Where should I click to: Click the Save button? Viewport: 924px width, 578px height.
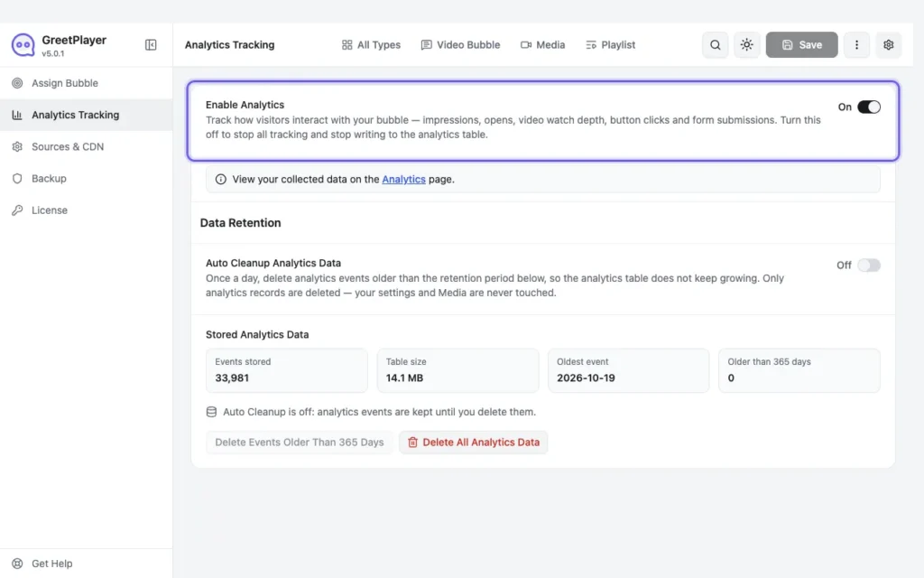coord(801,45)
